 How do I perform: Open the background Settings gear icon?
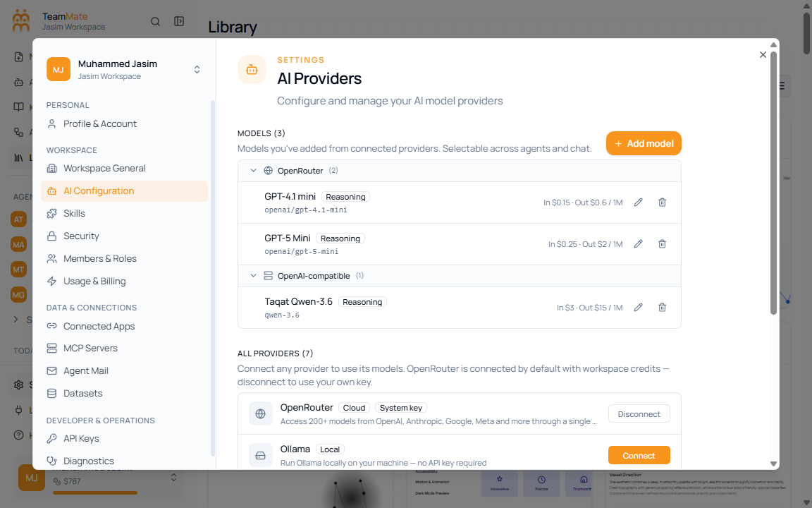coord(18,385)
